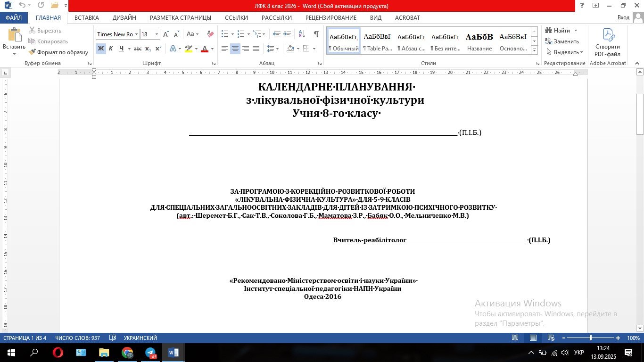Expand the font size 18 dropdown
Screen dimensions: 644x362
[157, 34]
